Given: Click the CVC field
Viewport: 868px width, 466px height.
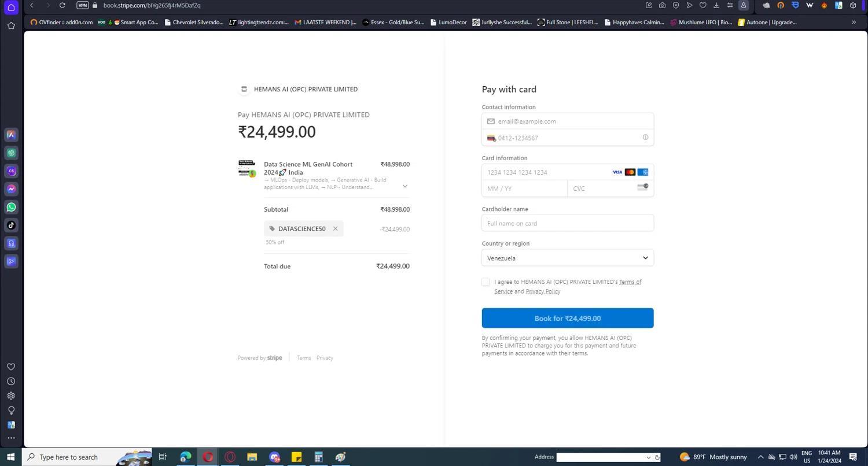Looking at the screenshot, I should (610, 188).
